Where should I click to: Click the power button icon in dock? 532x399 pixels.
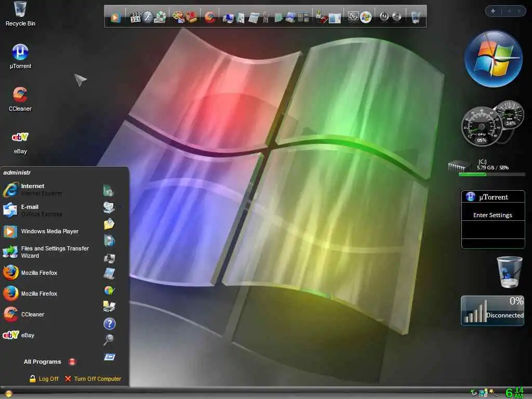pyautogui.click(x=384, y=17)
